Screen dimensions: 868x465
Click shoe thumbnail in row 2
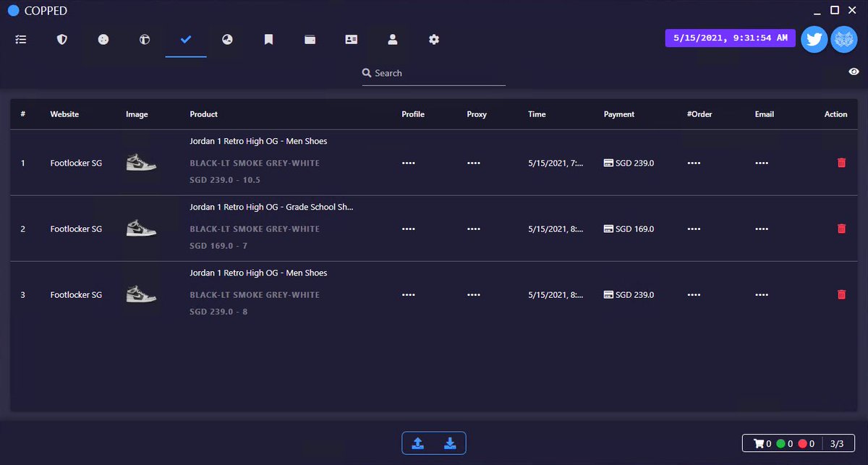[141, 229]
